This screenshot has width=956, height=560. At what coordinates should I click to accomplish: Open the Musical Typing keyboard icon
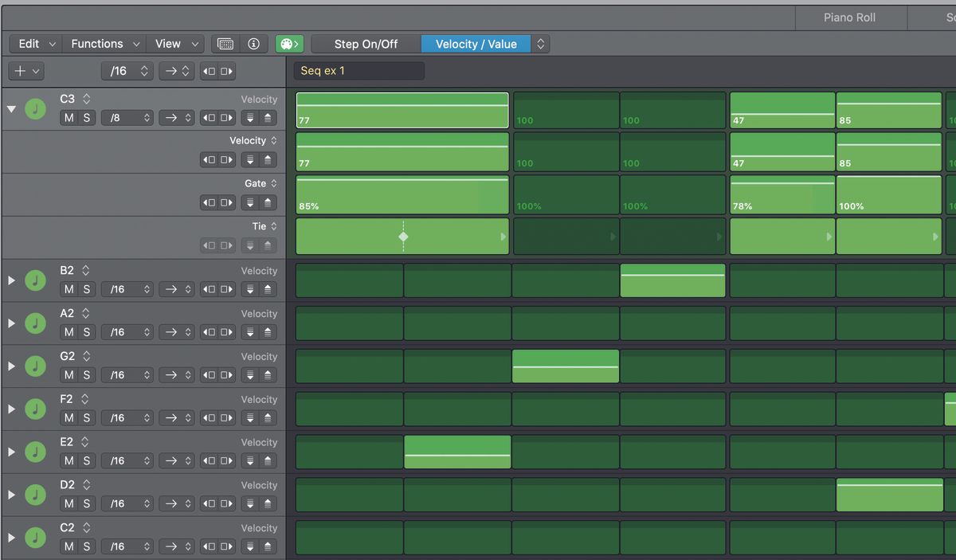pos(225,44)
